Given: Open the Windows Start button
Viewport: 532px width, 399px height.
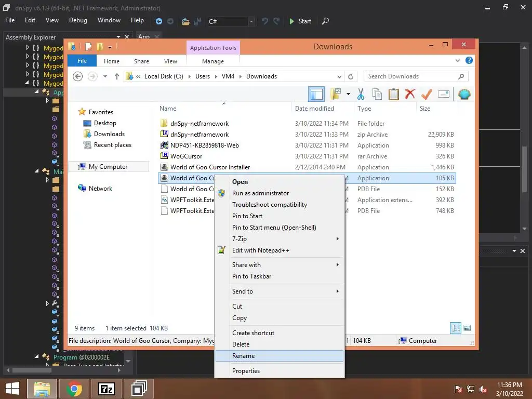Looking at the screenshot, I should [x=12, y=389].
